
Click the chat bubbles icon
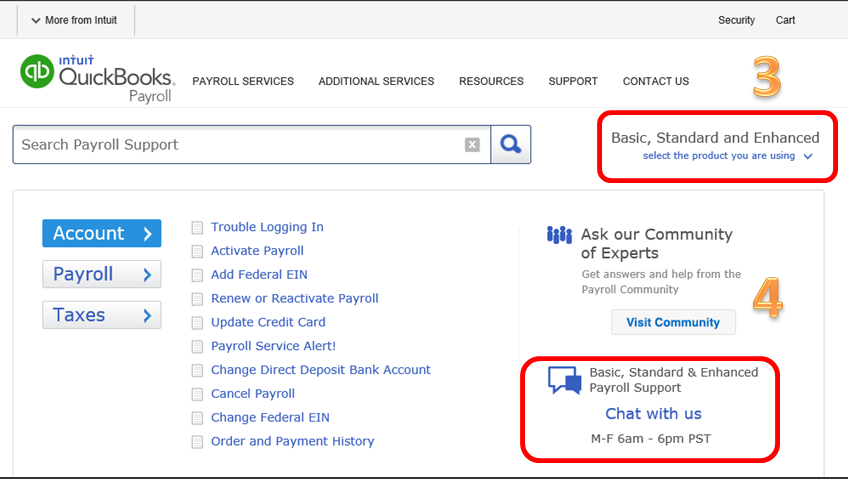pyautogui.click(x=565, y=380)
